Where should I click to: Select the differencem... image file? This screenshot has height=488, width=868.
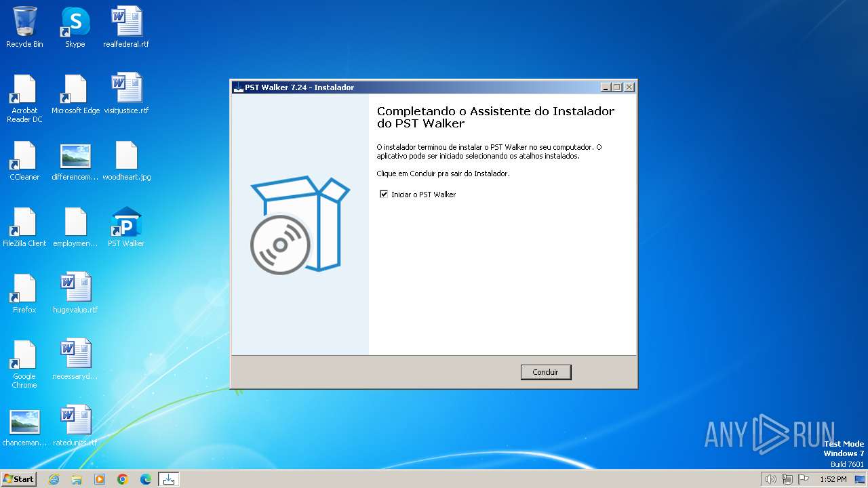pyautogui.click(x=75, y=161)
